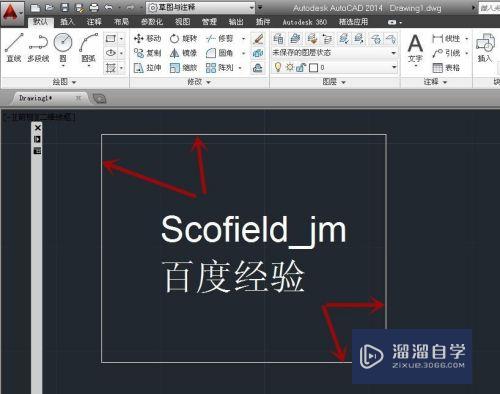Toggle auto-hide on the command line palette
This screenshot has width=500, height=394.
[x=37, y=139]
